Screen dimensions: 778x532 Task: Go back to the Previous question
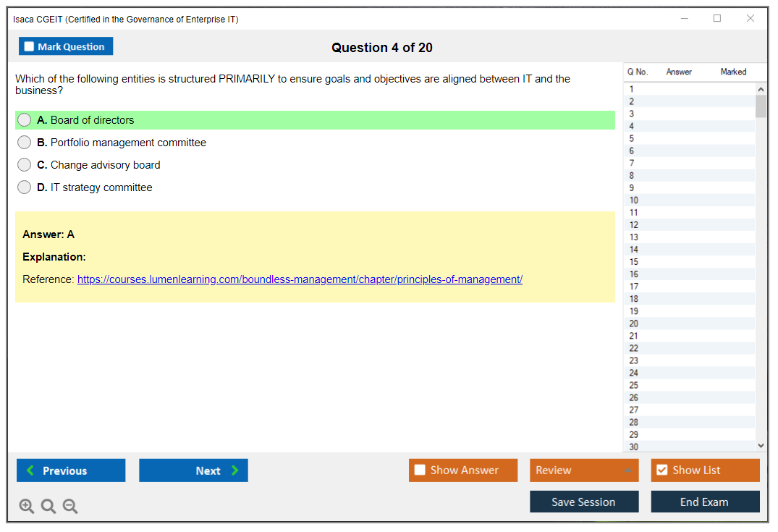[71, 470]
